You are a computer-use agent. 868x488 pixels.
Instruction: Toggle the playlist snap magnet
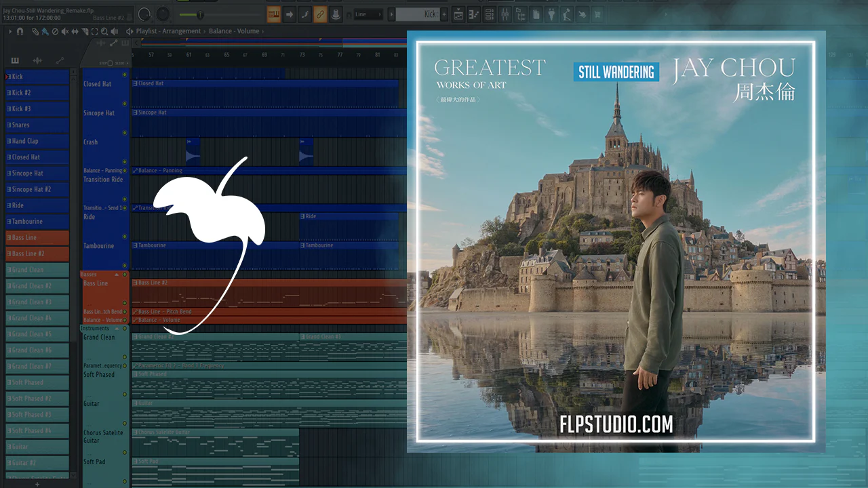[20, 31]
